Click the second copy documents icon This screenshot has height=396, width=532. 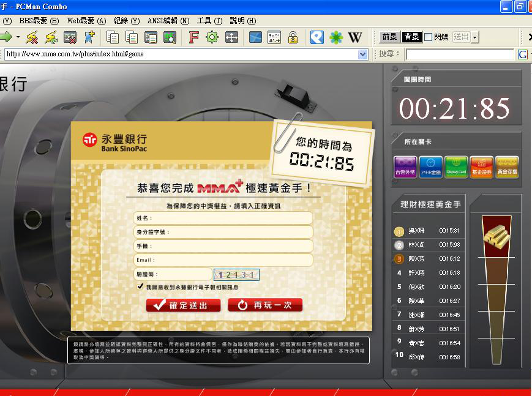coord(131,37)
